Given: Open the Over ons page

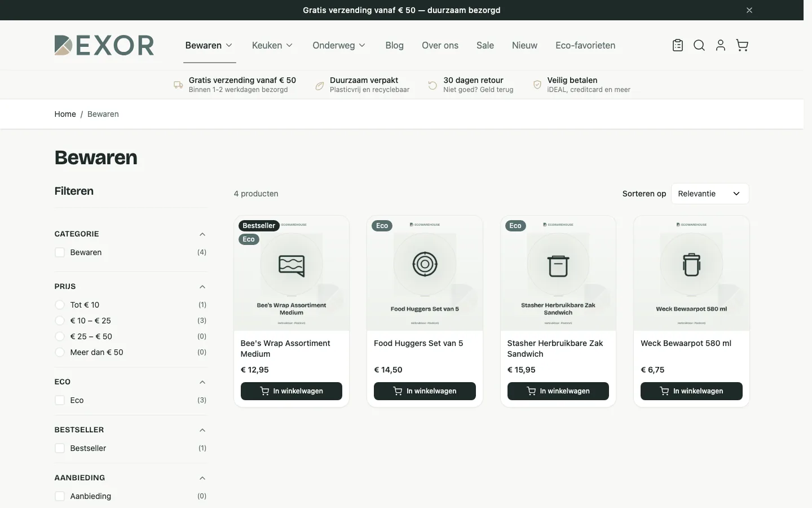Looking at the screenshot, I should pyautogui.click(x=440, y=45).
